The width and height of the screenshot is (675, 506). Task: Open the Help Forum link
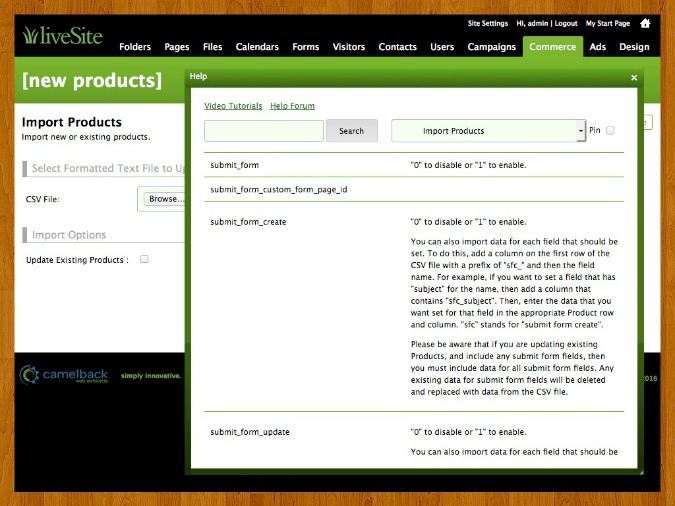(292, 106)
